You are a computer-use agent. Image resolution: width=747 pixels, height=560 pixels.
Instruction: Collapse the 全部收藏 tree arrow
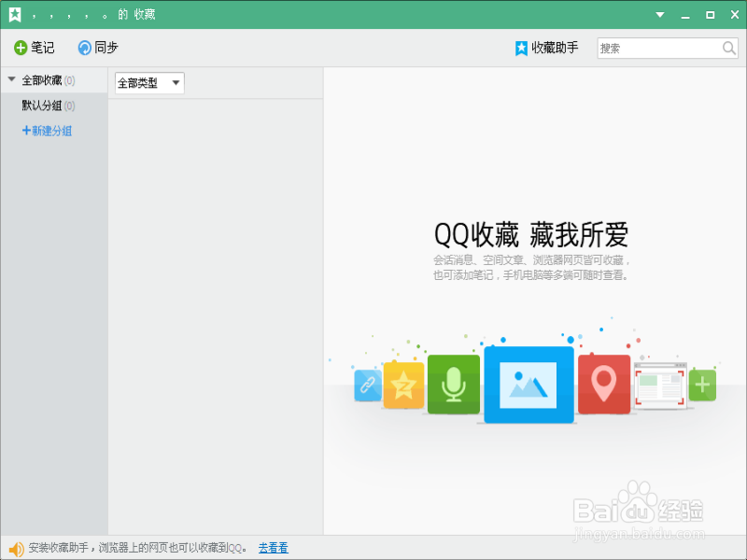pyautogui.click(x=12, y=79)
